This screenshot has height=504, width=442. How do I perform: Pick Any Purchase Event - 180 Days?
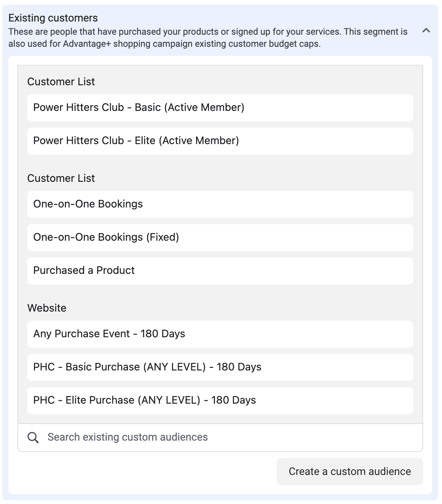[x=220, y=334]
